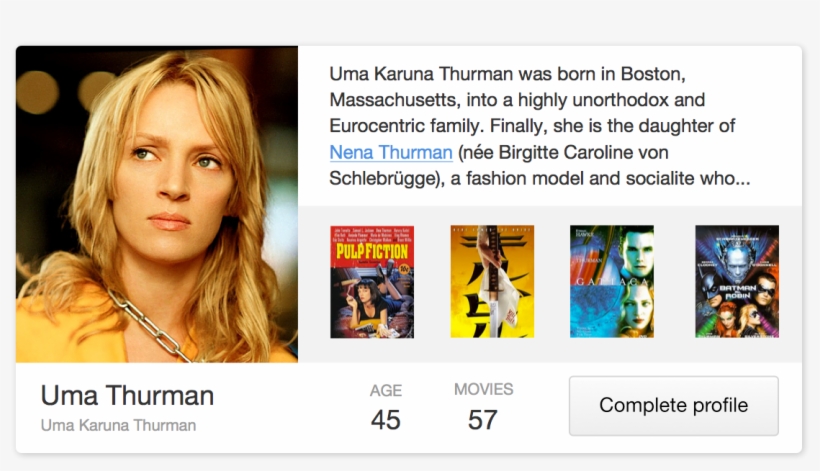The width and height of the screenshot is (820, 471).
Task: Click the word Eurocentric in the bio
Action: click(x=378, y=127)
